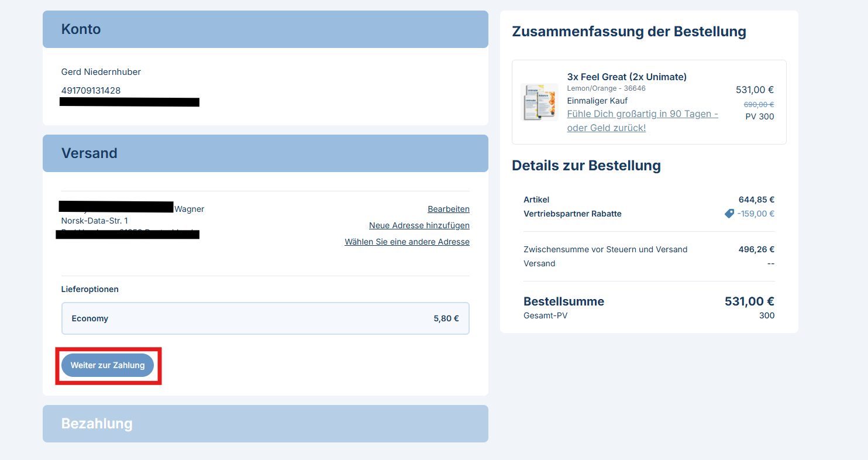This screenshot has height=460, width=868.
Task: Click the Norsk-Data-Str. 1 address line
Action: coord(94,221)
